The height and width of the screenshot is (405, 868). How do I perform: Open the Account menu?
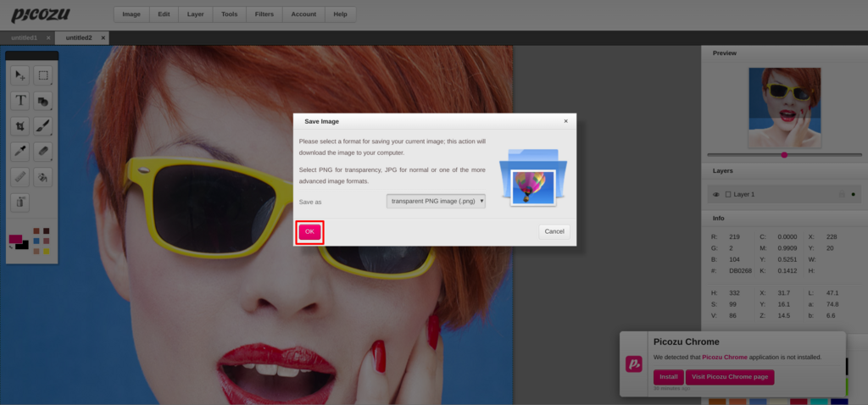(303, 14)
